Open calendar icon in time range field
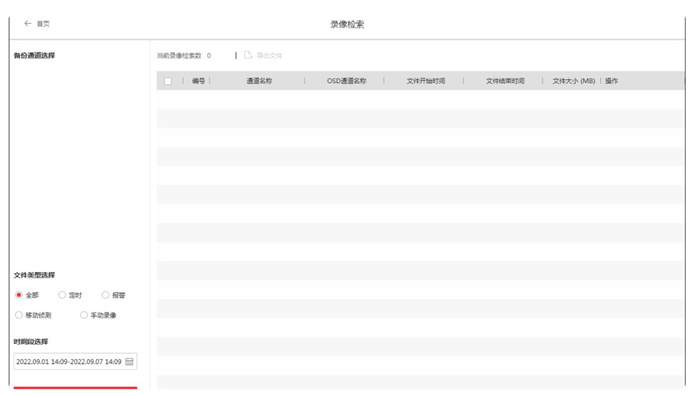Screen dimensions: 690x396 coord(129,362)
